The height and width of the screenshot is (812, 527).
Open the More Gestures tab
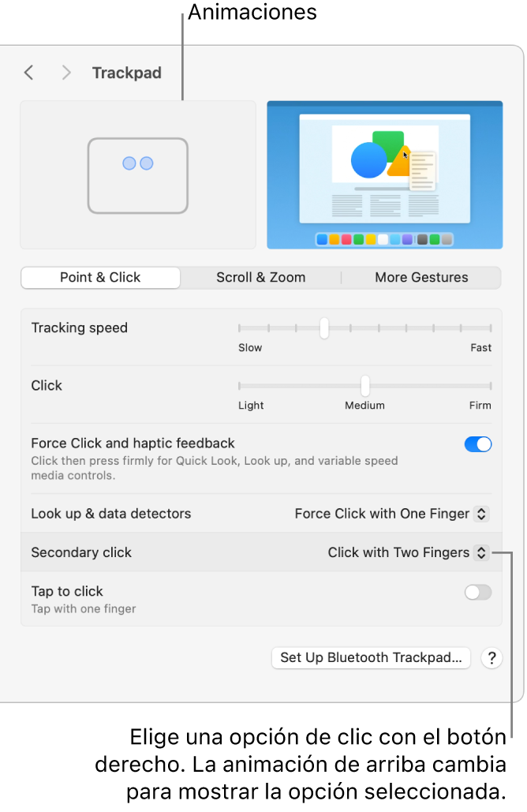[x=421, y=278]
